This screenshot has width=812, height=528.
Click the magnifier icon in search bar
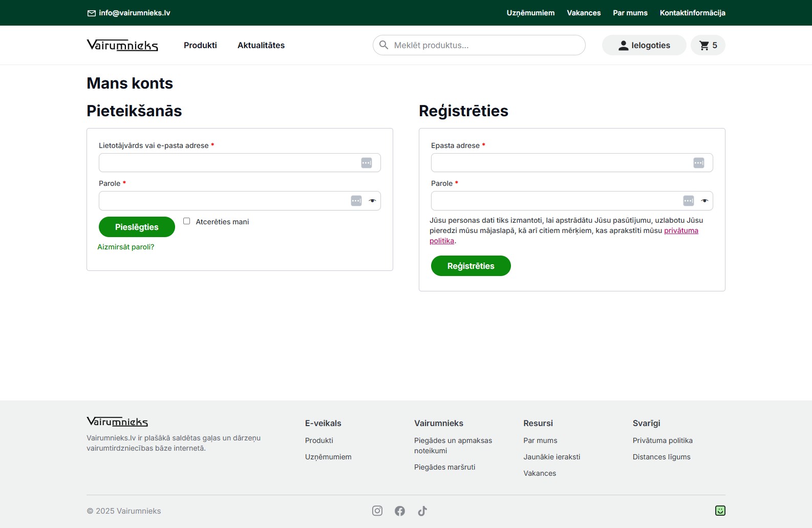[383, 45]
